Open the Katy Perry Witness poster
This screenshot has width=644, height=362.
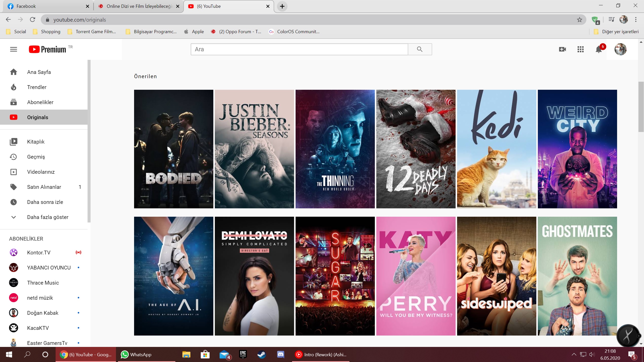416,276
